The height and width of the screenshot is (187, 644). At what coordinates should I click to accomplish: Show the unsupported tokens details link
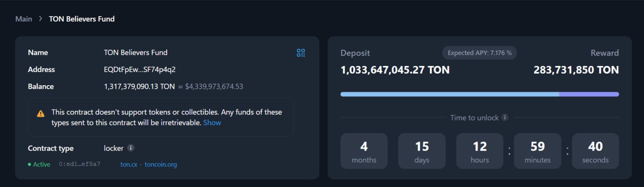point(212,122)
